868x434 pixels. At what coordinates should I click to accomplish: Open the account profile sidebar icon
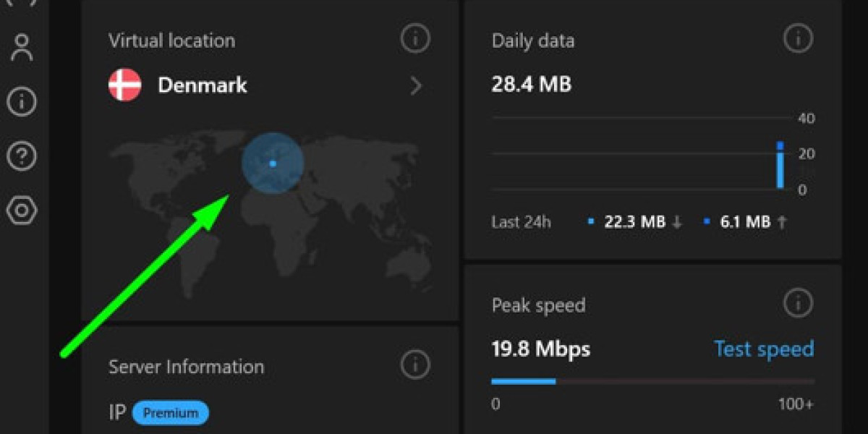(x=22, y=47)
